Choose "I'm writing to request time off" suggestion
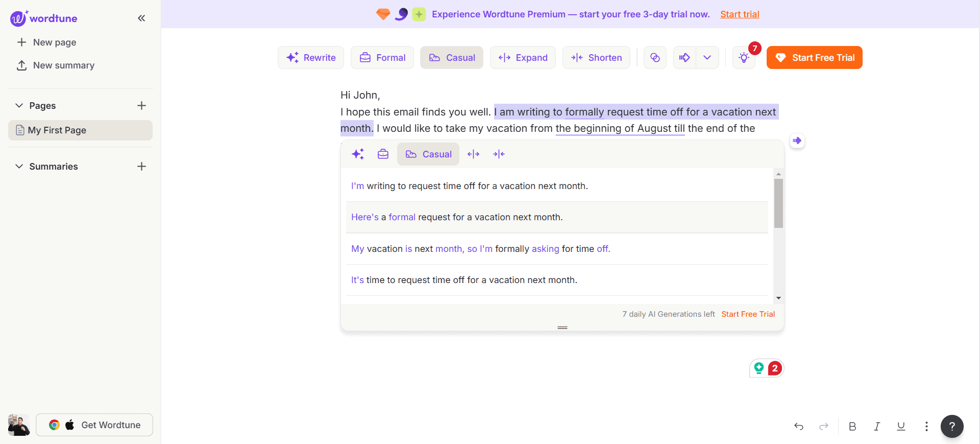This screenshot has height=444, width=980. [x=557, y=186]
